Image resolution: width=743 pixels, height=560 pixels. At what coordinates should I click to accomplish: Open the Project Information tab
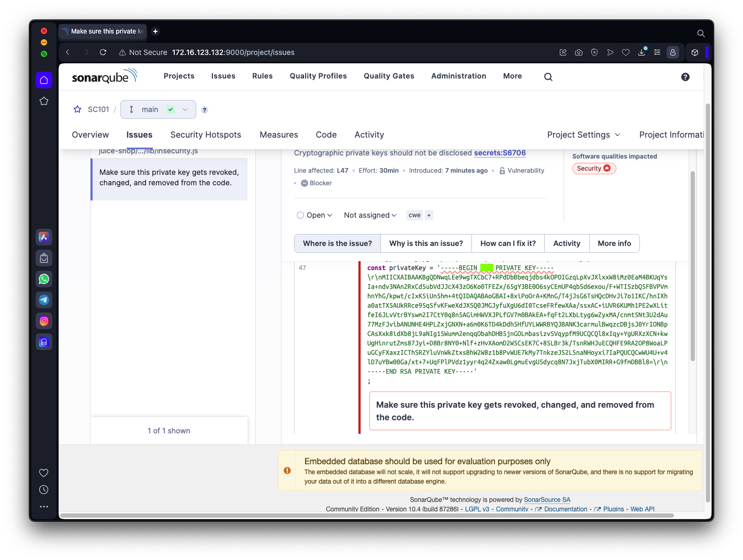(671, 135)
